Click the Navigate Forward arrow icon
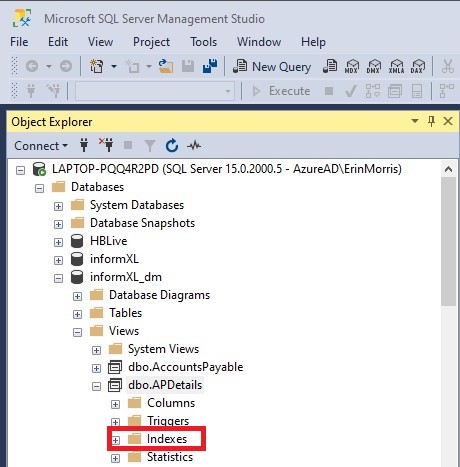This screenshot has height=467, width=460. pyautogui.click(x=66, y=66)
